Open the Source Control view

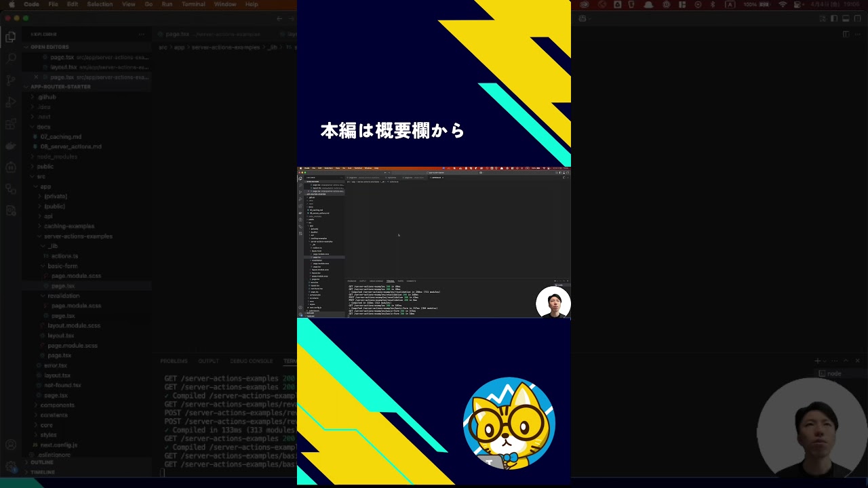(x=11, y=80)
